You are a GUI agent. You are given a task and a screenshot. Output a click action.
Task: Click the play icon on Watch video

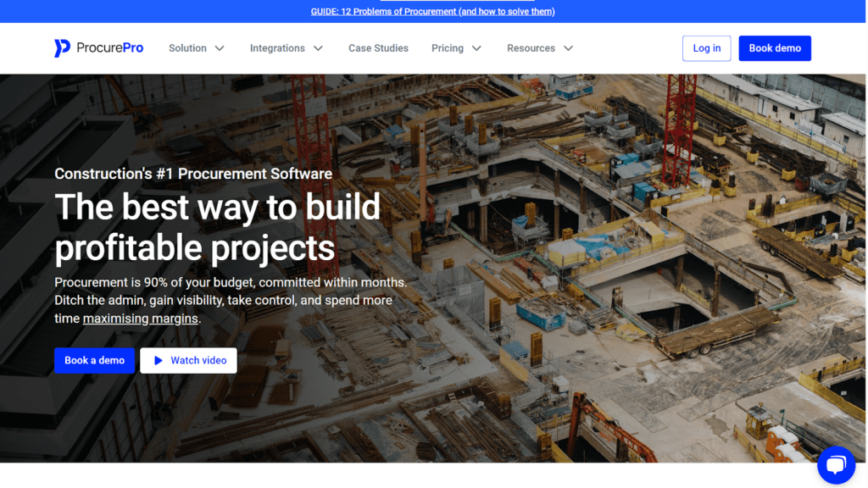pyautogui.click(x=158, y=360)
